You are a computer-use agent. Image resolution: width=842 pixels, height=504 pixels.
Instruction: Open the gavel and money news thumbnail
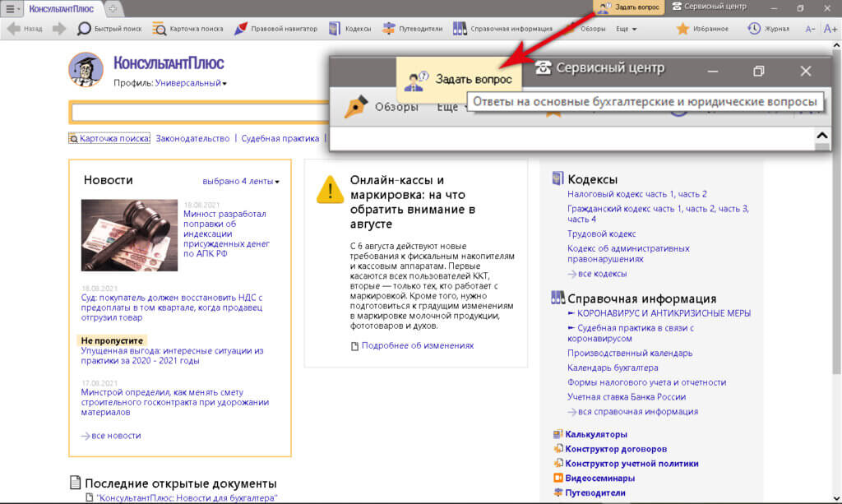[x=129, y=235]
